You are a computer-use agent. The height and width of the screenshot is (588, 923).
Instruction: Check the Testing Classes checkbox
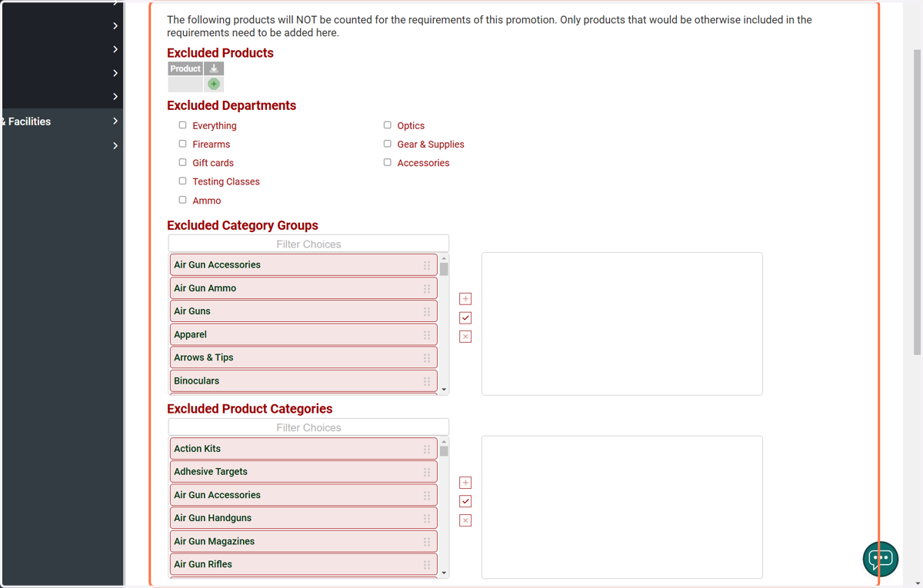pos(182,181)
